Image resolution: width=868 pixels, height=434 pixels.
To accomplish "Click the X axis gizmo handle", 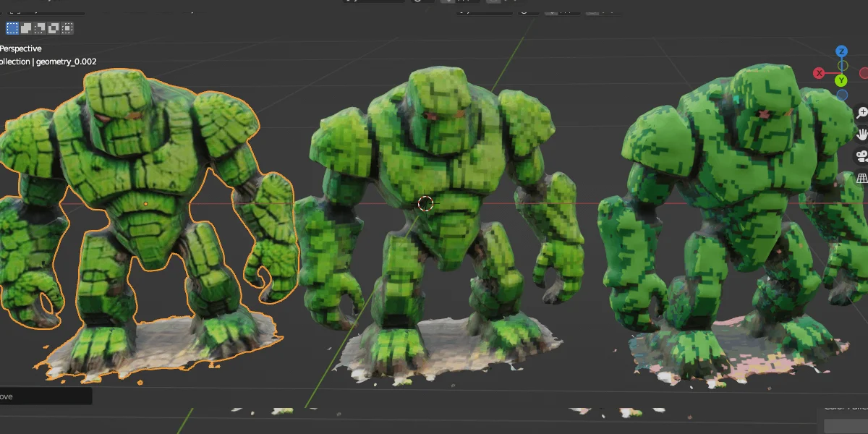I will pyautogui.click(x=819, y=73).
